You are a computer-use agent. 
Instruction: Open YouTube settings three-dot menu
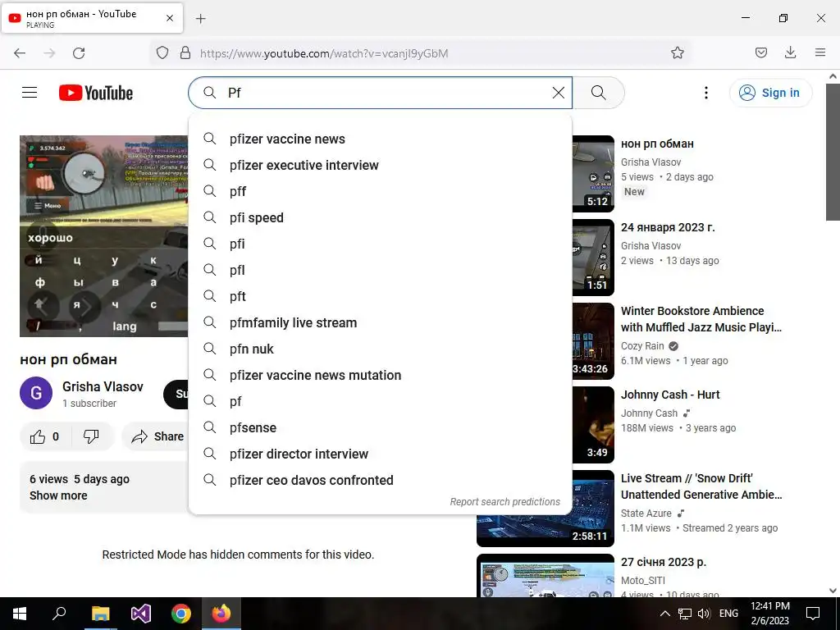[x=706, y=93]
